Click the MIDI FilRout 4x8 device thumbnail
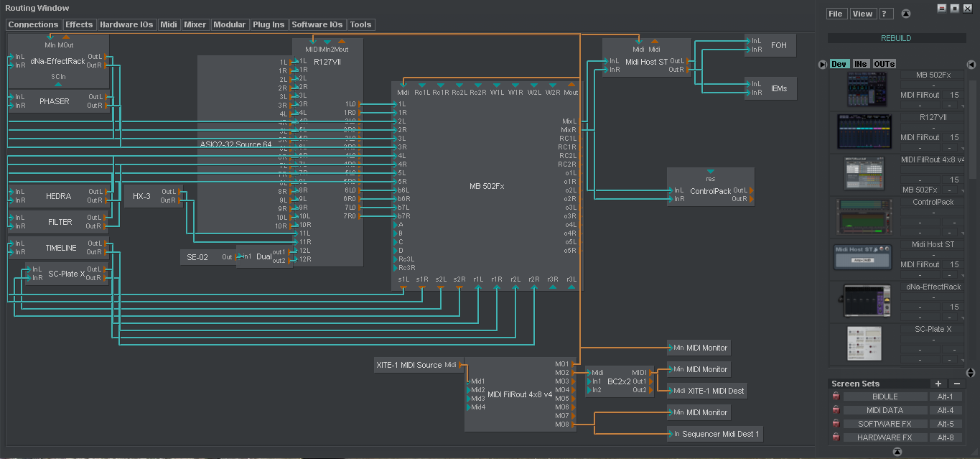The width and height of the screenshot is (980, 459). (x=864, y=173)
